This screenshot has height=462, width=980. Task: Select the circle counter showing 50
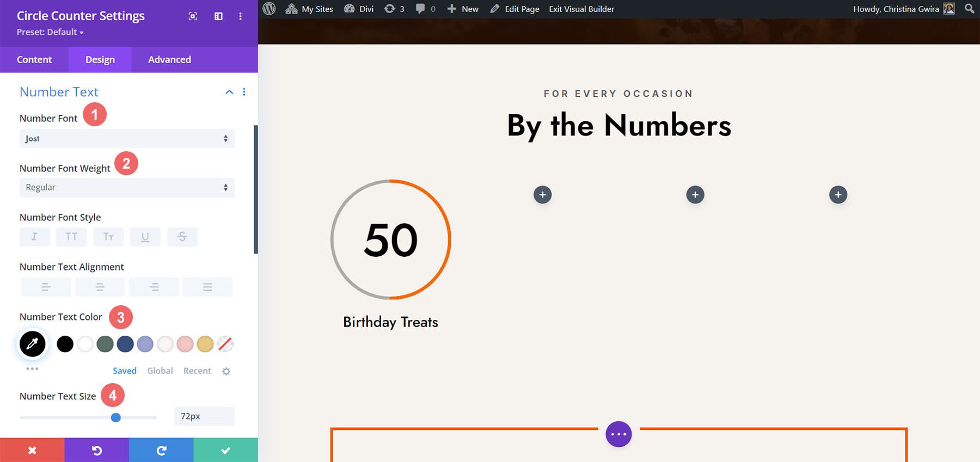point(390,239)
